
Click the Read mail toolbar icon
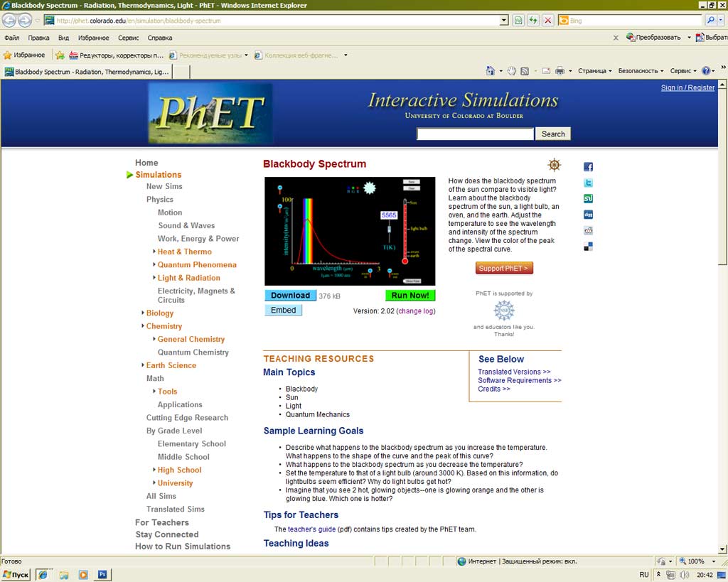[546, 71]
